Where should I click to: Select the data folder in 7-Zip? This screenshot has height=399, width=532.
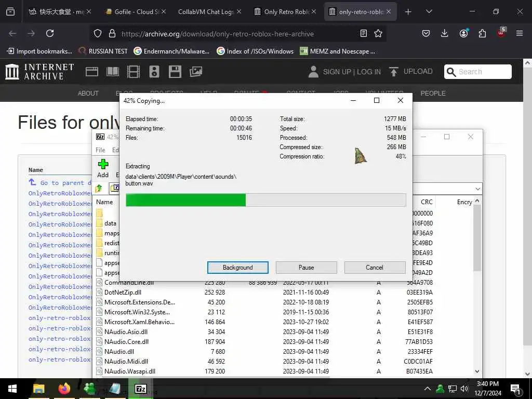tap(110, 223)
